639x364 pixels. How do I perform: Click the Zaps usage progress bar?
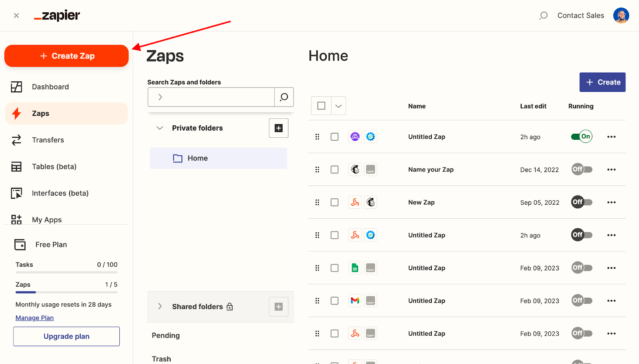[x=66, y=292]
